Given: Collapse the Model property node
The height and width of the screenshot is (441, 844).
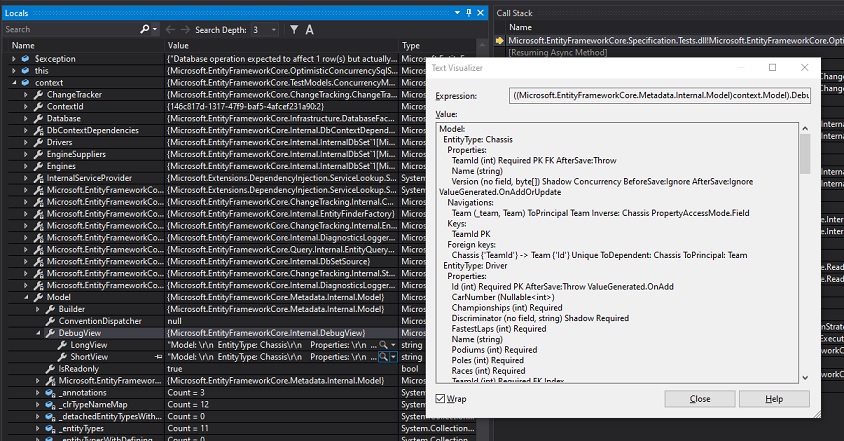Looking at the screenshot, I should [x=25, y=297].
